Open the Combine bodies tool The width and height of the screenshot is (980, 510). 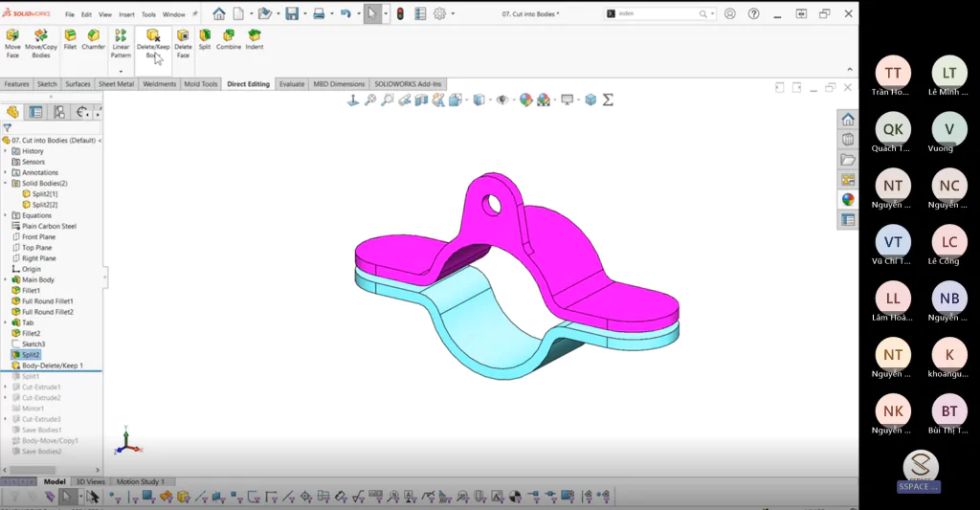229,39
